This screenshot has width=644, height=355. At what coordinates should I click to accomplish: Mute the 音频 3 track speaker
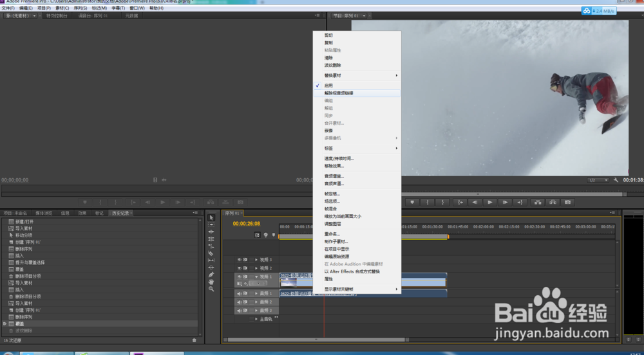pos(240,311)
